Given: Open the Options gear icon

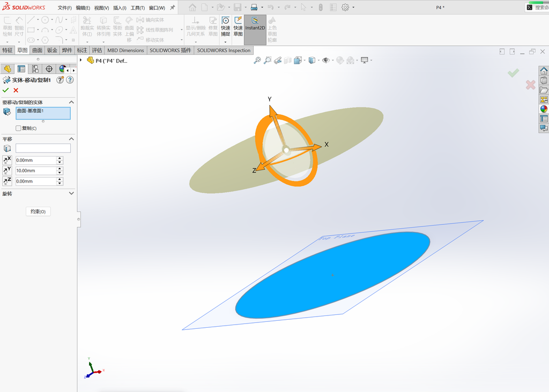Looking at the screenshot, I should (345, 7).
